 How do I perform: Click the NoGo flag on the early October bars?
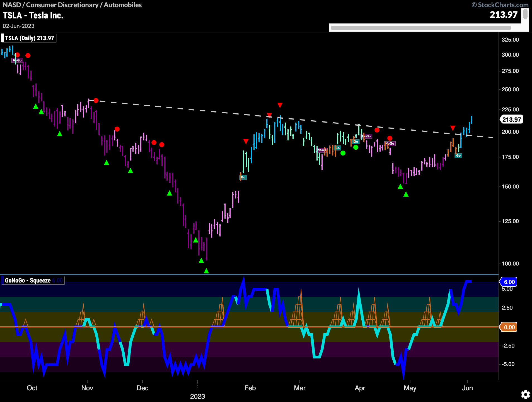[17, 60]
